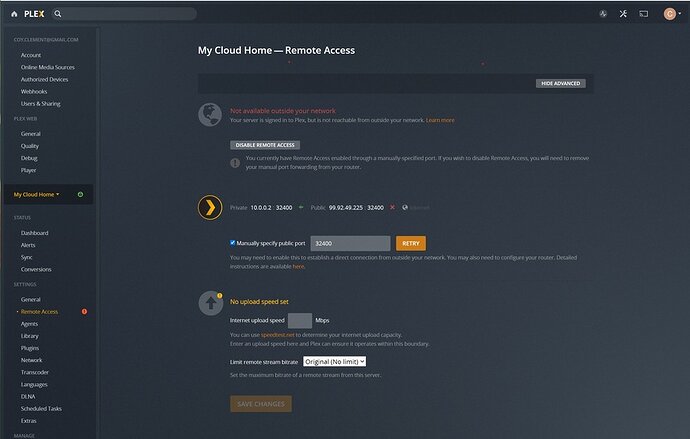Focus the Internet upload speed field
Screen dimensions: 690x439
300,320
